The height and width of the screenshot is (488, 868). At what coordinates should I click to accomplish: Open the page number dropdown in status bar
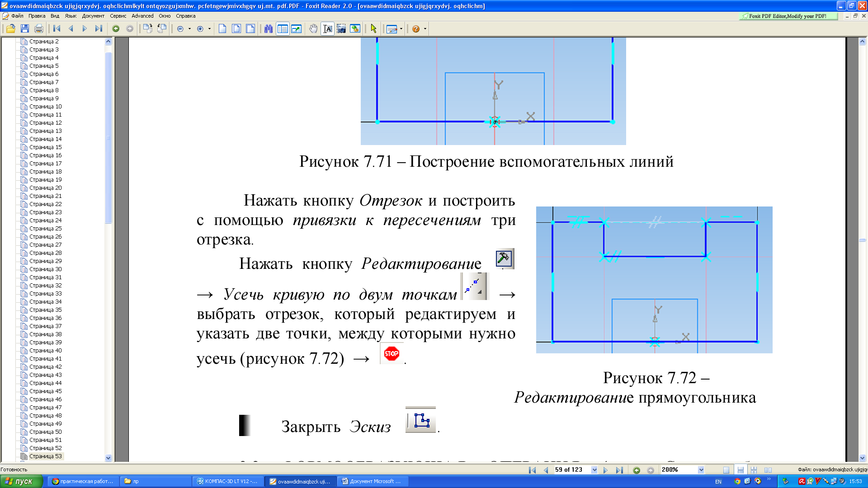(594, 470)
